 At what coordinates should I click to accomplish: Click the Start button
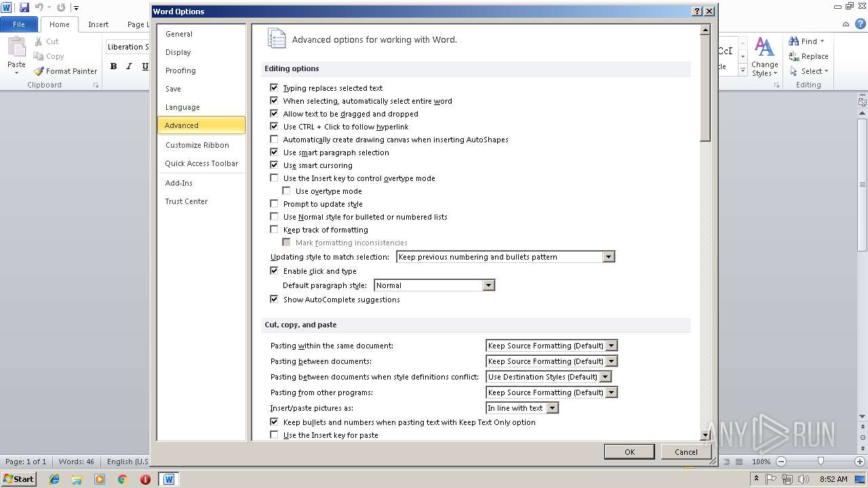click(18, 479)
